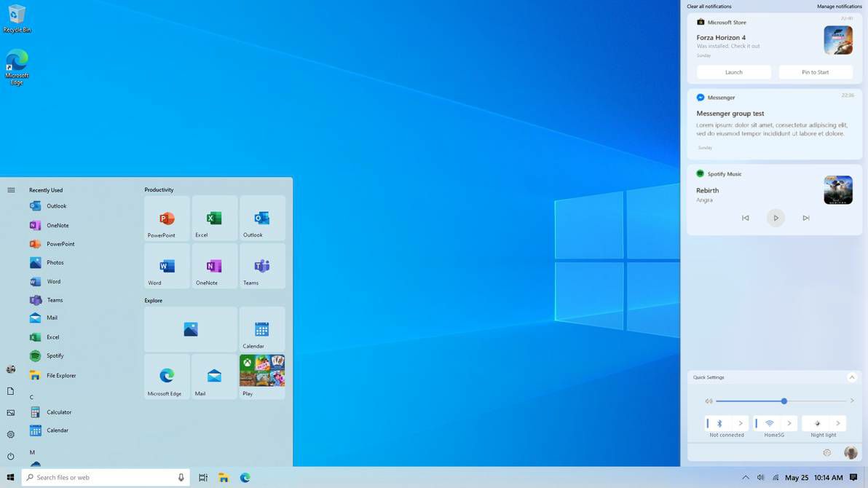Open the Mail tile in Explore
The width and height of the screenshot is (868, 488).
coord(214,377)
